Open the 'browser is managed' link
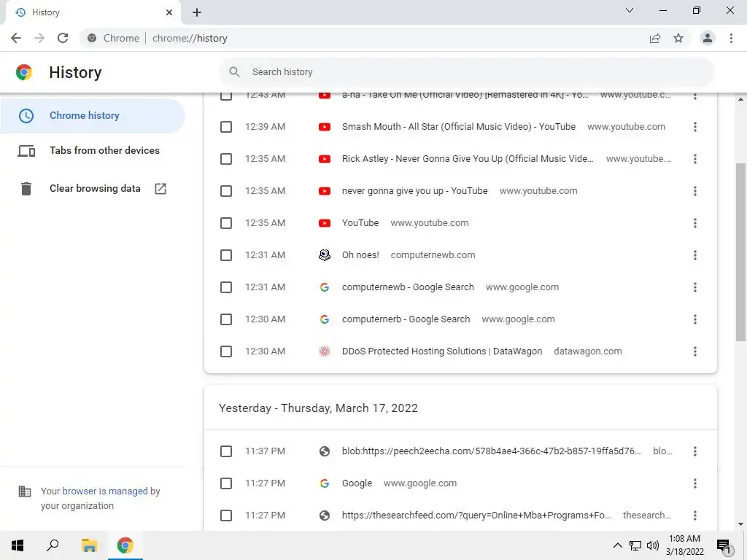 pyautogui.click(x=105, y=491)
